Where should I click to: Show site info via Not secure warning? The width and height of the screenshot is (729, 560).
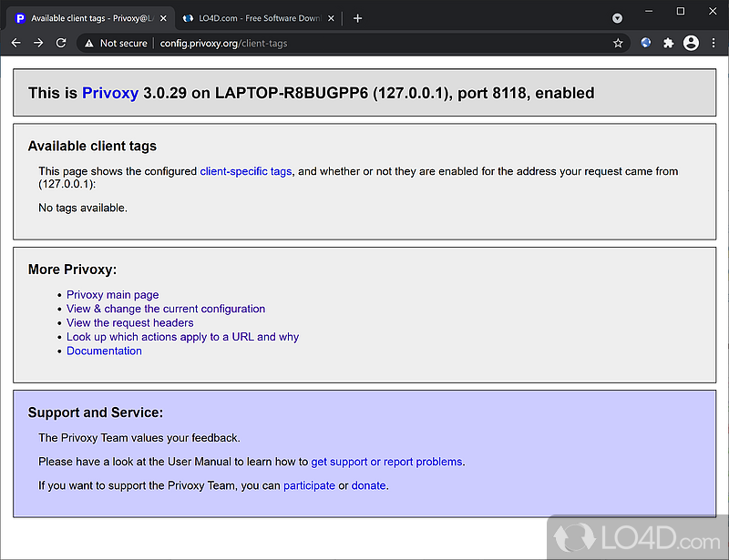pyautogui.click(x=114, y=43)
